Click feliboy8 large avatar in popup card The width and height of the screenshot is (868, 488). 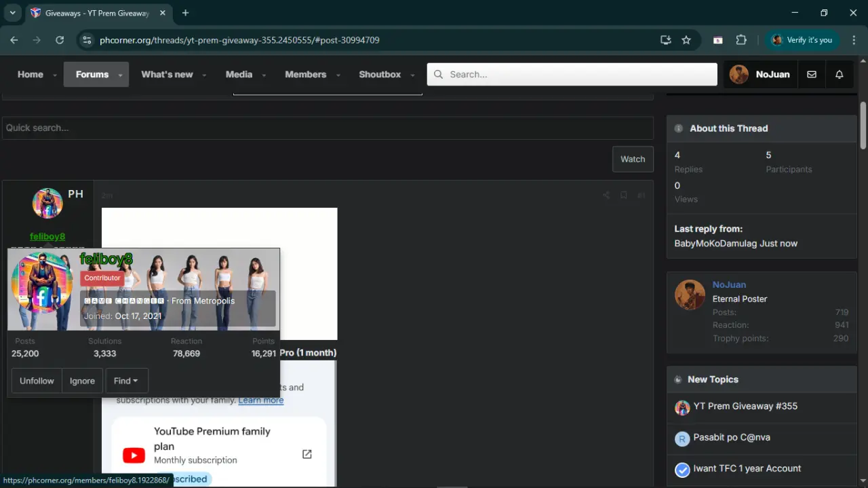[x=42, y=283]
